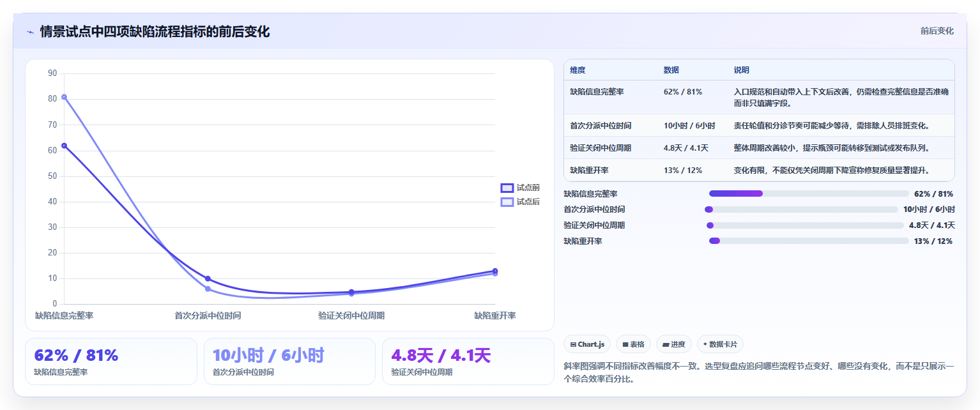Click y-axis label 20
This screenshot has width=980, height=410.
pyautogui.click(x=52, y=253)
